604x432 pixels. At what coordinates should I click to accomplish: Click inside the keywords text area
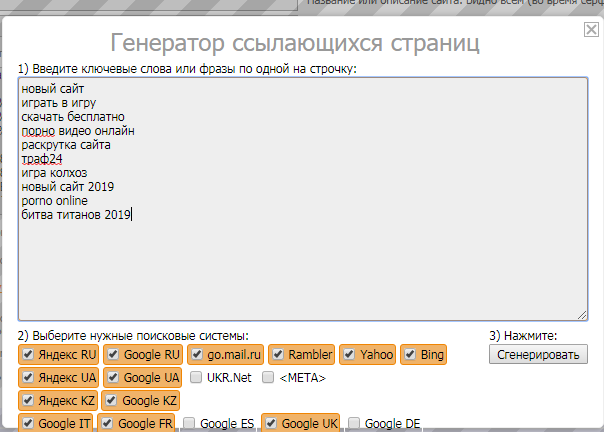point(300,250)
